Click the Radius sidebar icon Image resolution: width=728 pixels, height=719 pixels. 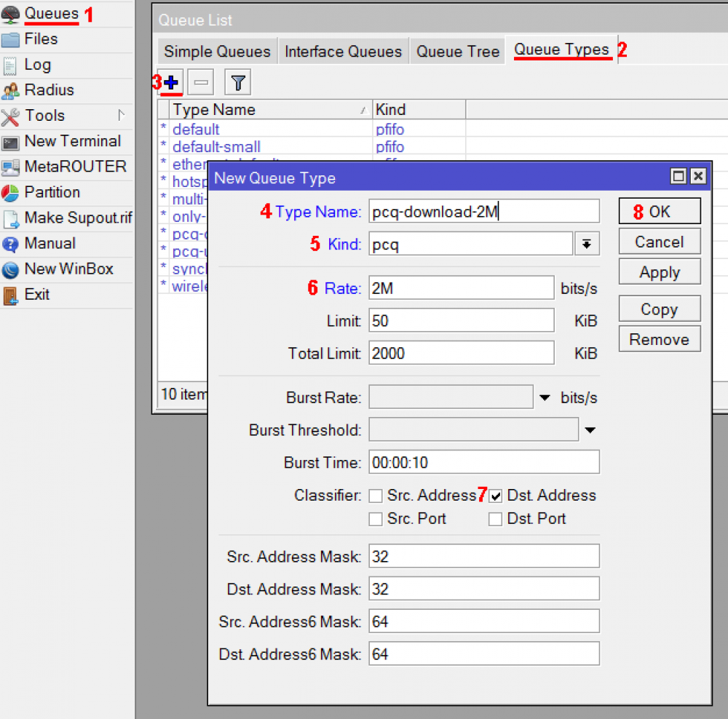point(11,90)
